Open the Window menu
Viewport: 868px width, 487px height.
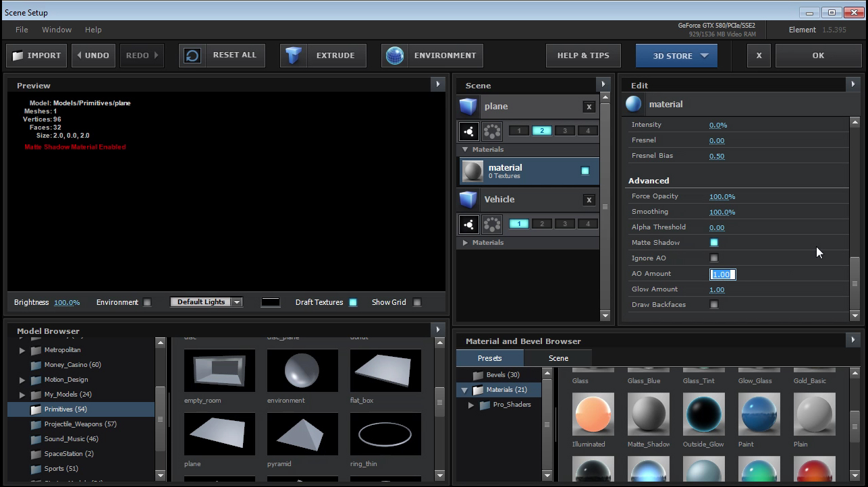(57, 30)
